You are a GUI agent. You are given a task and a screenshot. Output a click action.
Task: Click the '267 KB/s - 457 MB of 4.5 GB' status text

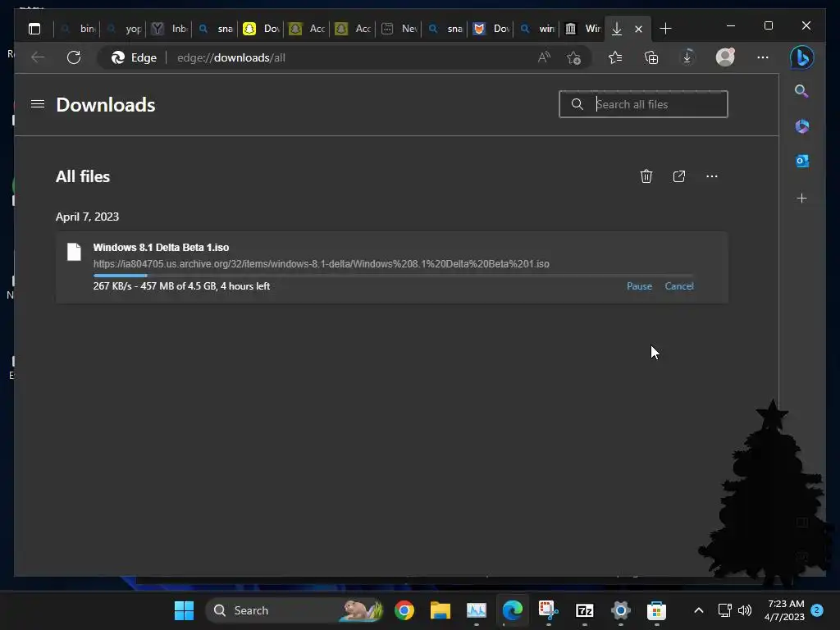[x=181, y=286]
